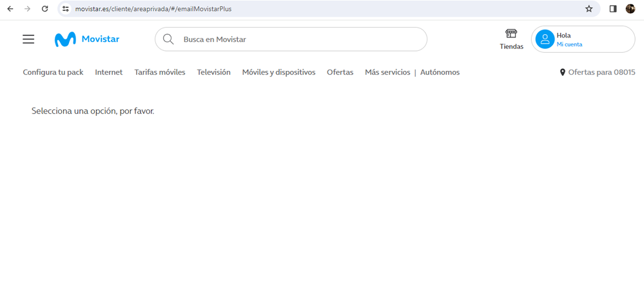Viewport: 644px width, 284px height.
Task: Click the search magnifier icon
Action: (x=168, y=39)
